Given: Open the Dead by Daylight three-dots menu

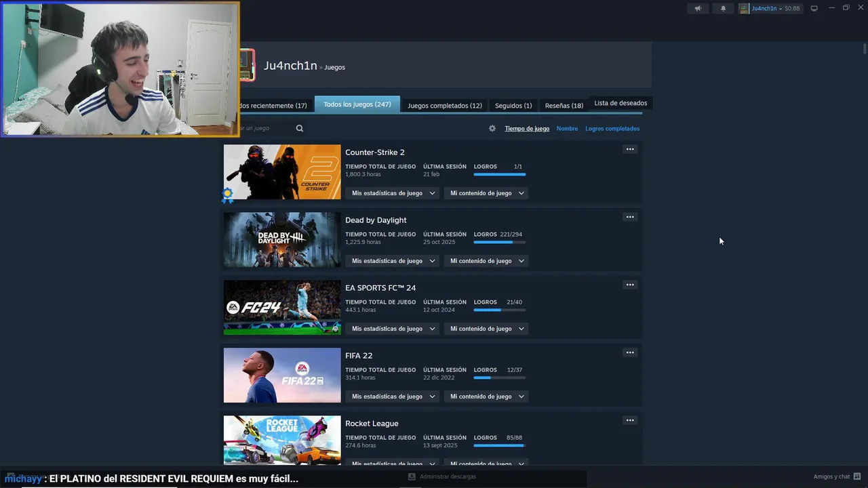Looking at the screenshot, I should click(630, 217).
